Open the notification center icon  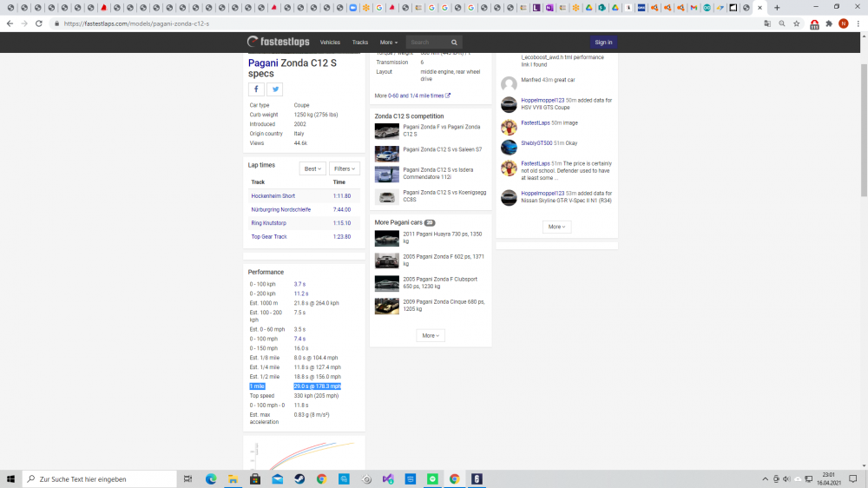[x=853, y=479]
